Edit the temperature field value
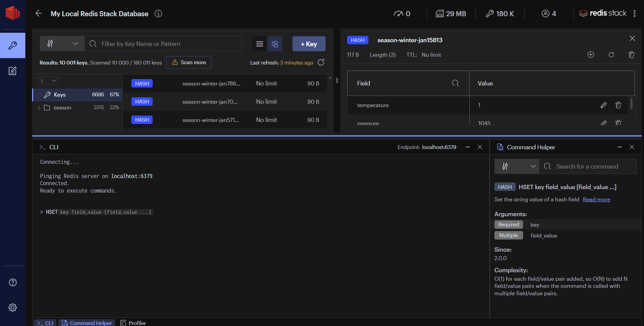The height and width of the screenshot is (326, 644). click(x=603, y=105)
